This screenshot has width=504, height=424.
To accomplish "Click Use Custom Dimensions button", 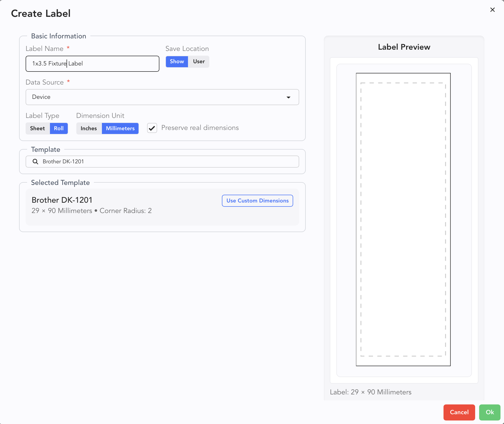I will pos(257,201).
